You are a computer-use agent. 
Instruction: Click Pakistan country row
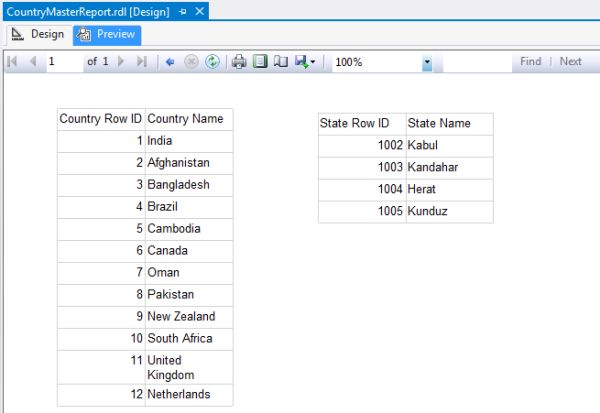pos(145,295)
